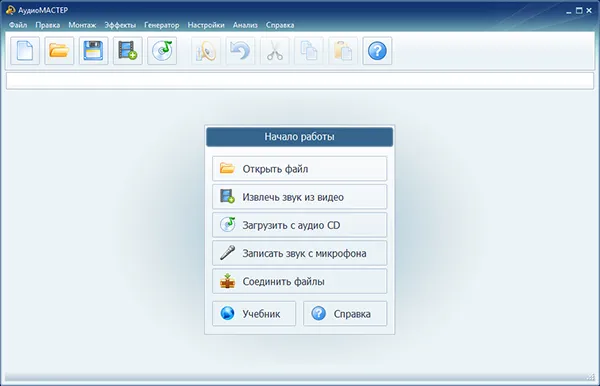The image size is (600, 386).
Task: Save using the floppy disk icon
Action: coord(93,51)
